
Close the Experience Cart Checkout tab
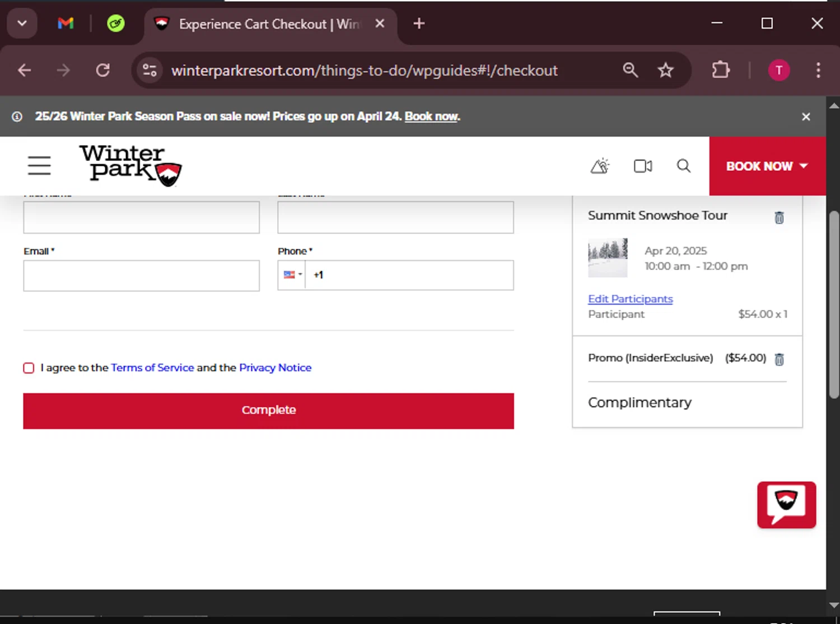coord(380,24)
